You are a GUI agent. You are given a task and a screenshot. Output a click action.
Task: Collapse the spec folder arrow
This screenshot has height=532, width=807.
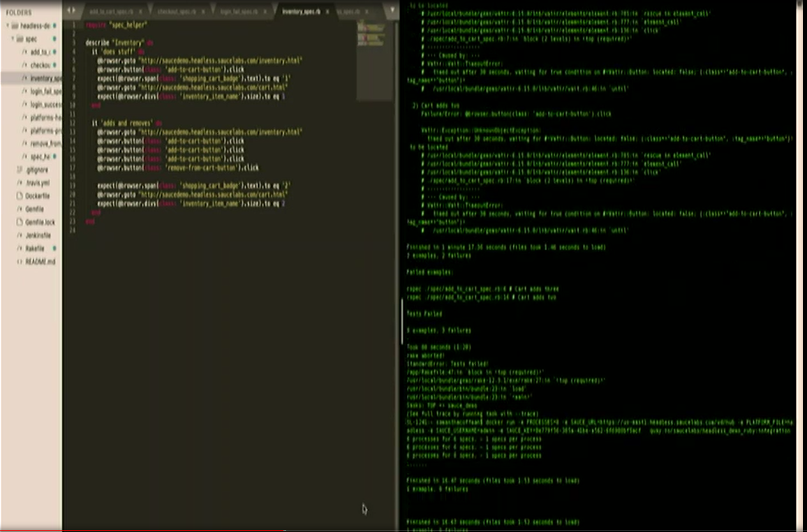tap(13, 38)
